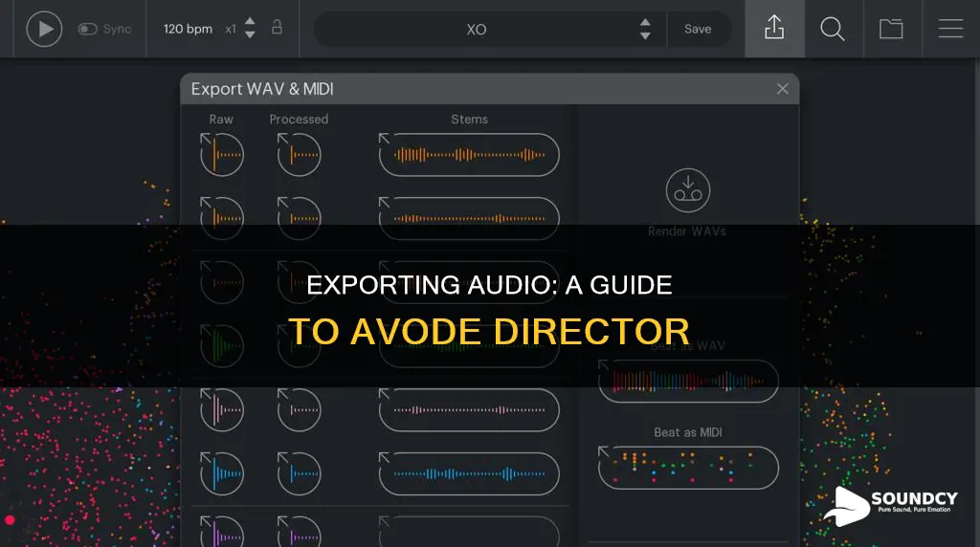Open the folder browser icon

pyautogui.click(x=891, y=29)
